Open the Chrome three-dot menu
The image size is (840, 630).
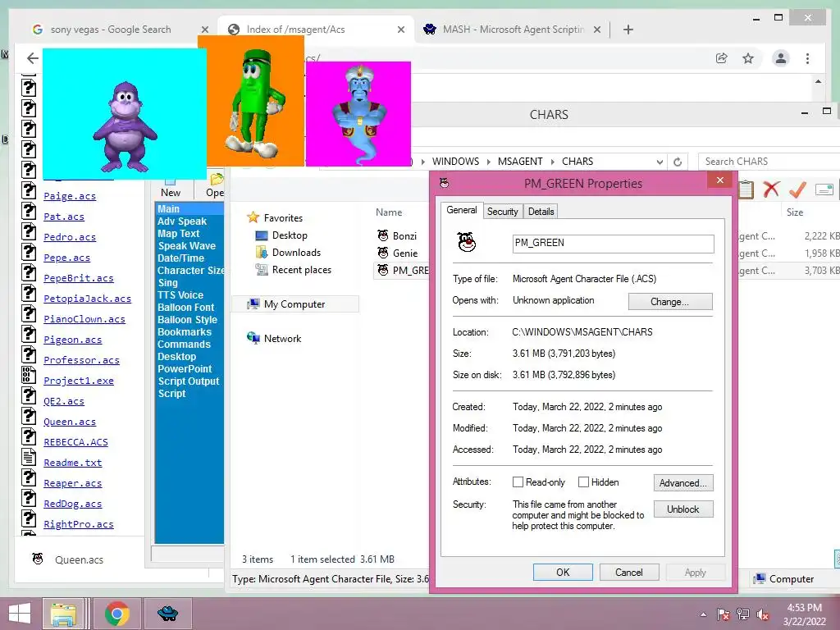click(807, 58)
